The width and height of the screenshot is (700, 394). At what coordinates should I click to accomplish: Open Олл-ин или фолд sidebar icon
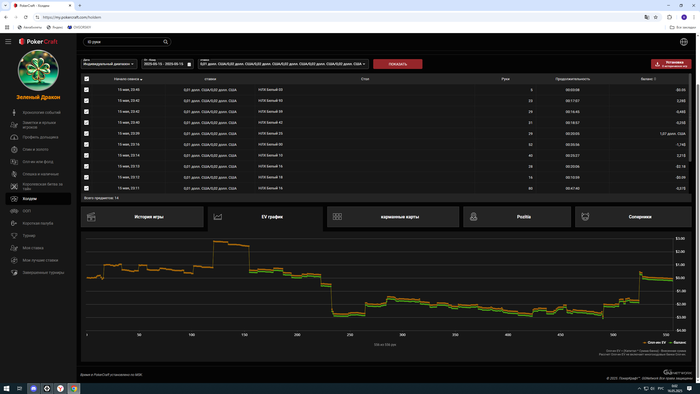(14, 162)
